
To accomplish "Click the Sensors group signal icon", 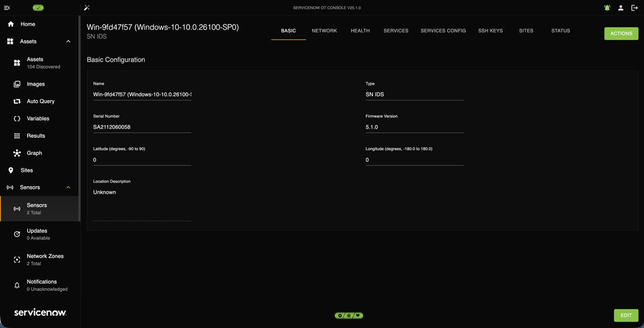I will [x=10, y=188].
